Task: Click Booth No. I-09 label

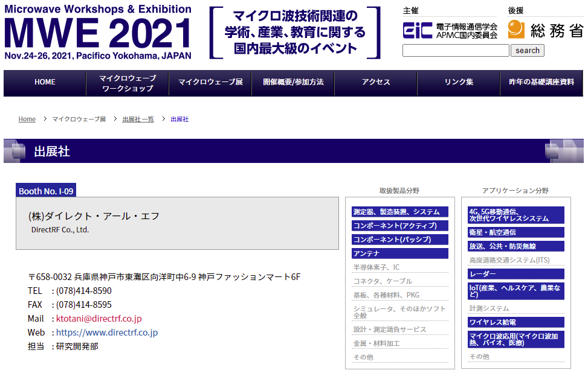Action: 46,191
